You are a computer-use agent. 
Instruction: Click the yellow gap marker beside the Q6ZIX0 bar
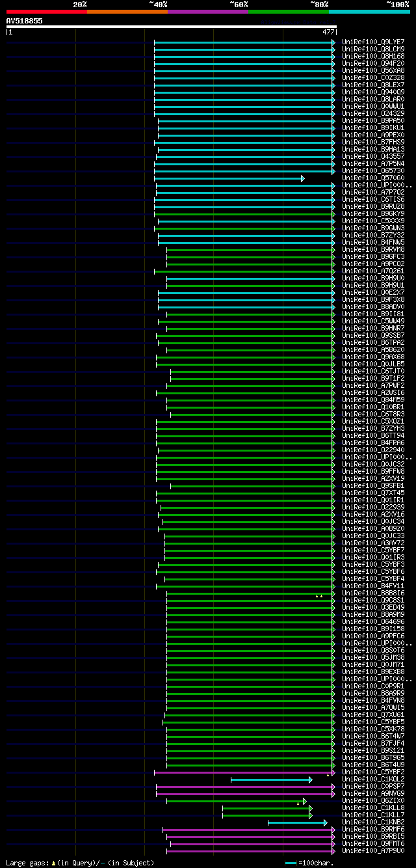pyautogui.click(x=298, y=803)
